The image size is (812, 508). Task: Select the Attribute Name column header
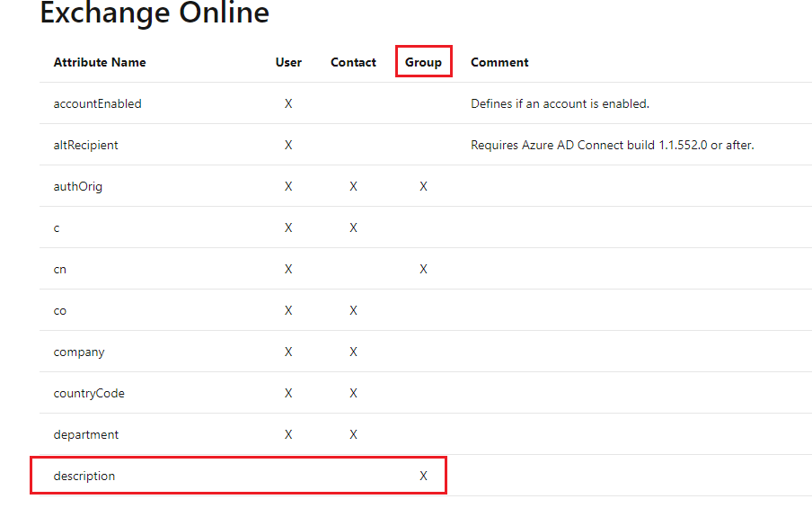(x=100, y=62)
